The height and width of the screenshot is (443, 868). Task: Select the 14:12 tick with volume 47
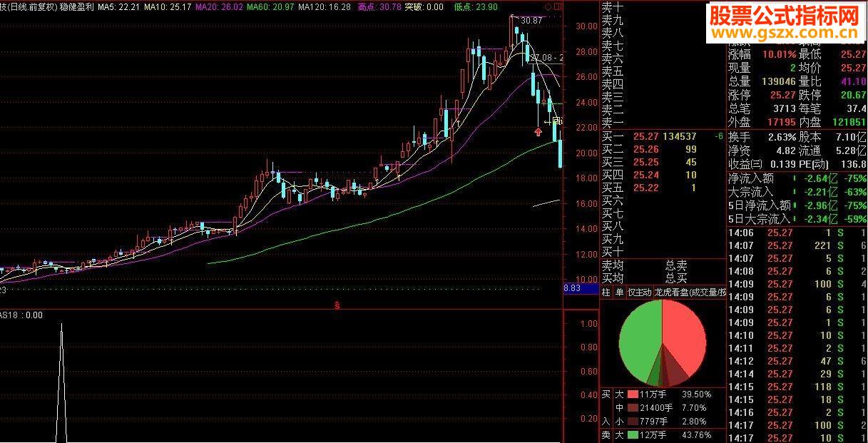point(797,361)
